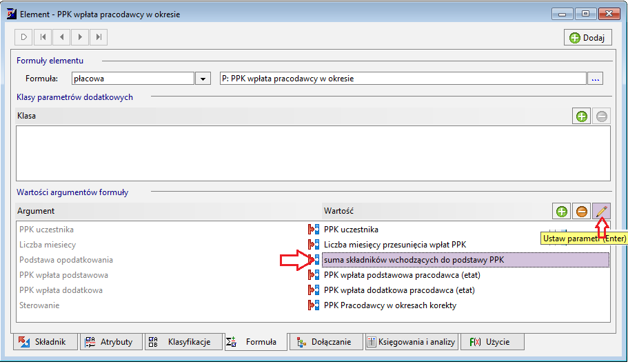628x364 pixels.
Task: Select argument 'PPK wpłata podstawowa'
Action: pos(63,275)
